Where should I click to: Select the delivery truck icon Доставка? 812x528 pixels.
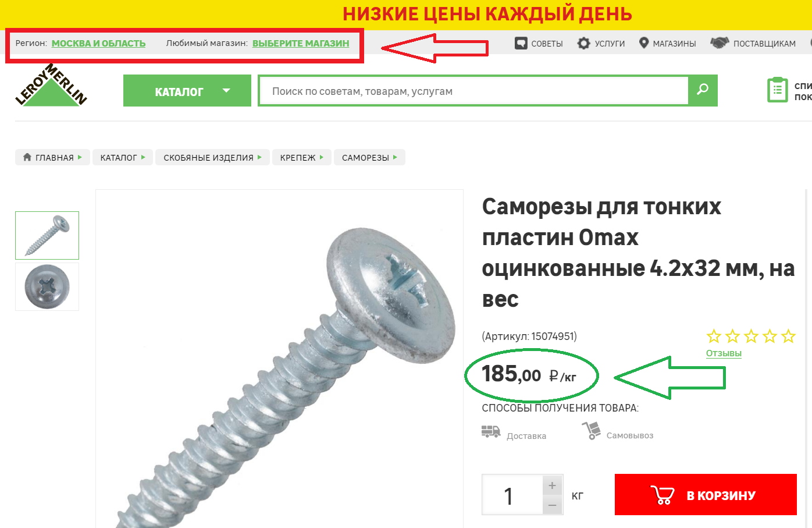[491, 431]
